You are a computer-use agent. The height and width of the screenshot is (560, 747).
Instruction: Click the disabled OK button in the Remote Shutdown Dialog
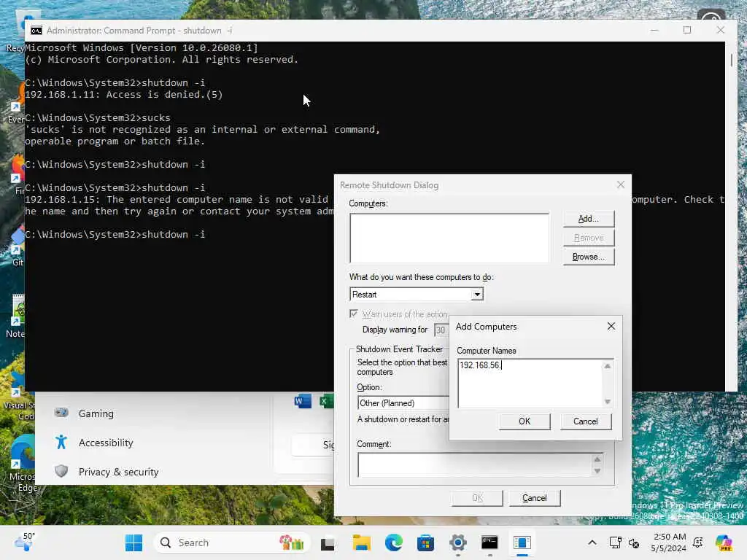pos(477,497)
